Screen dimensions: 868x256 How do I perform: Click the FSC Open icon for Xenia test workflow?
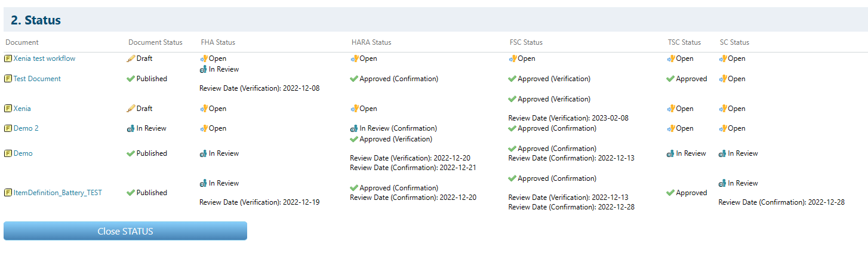coord(512,58)
